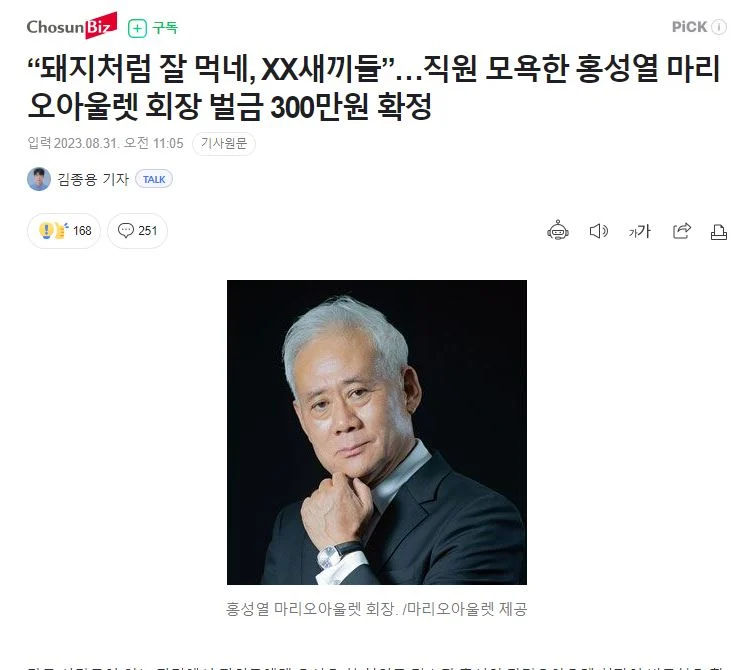748x670 pixels.
Task: Click the article portrait photo
Action: coord(377,432)
